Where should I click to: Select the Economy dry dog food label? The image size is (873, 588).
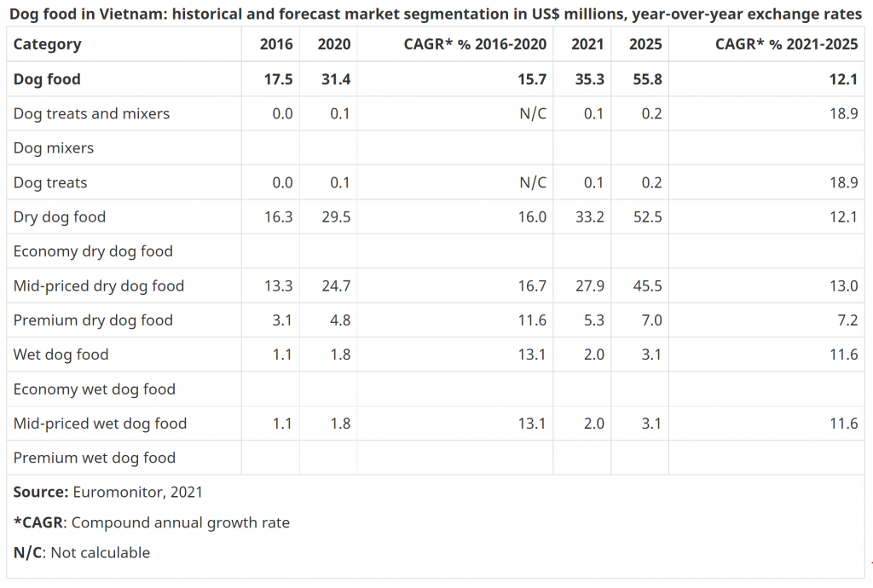click(93, 251)
